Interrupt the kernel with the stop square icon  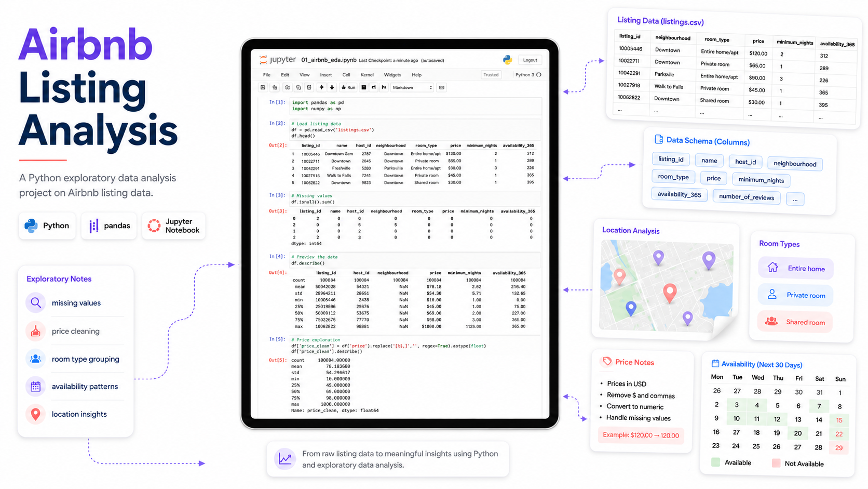point(364,87)
